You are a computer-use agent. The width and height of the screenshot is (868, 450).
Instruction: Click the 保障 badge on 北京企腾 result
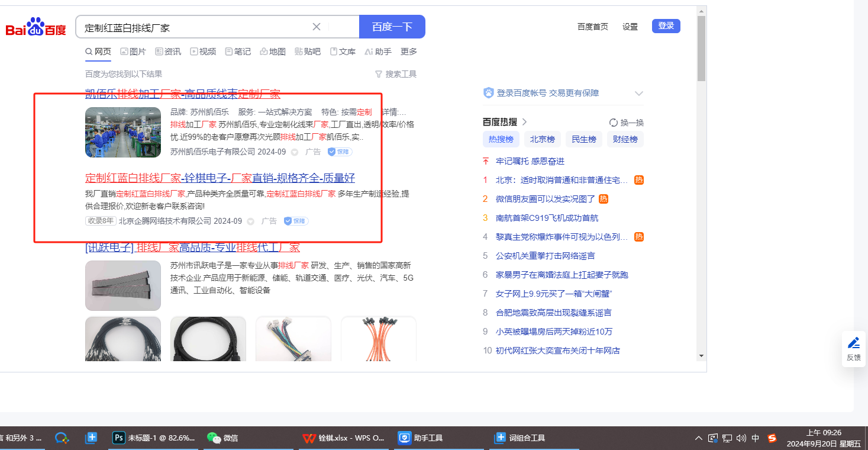click(x=296, y=221)
